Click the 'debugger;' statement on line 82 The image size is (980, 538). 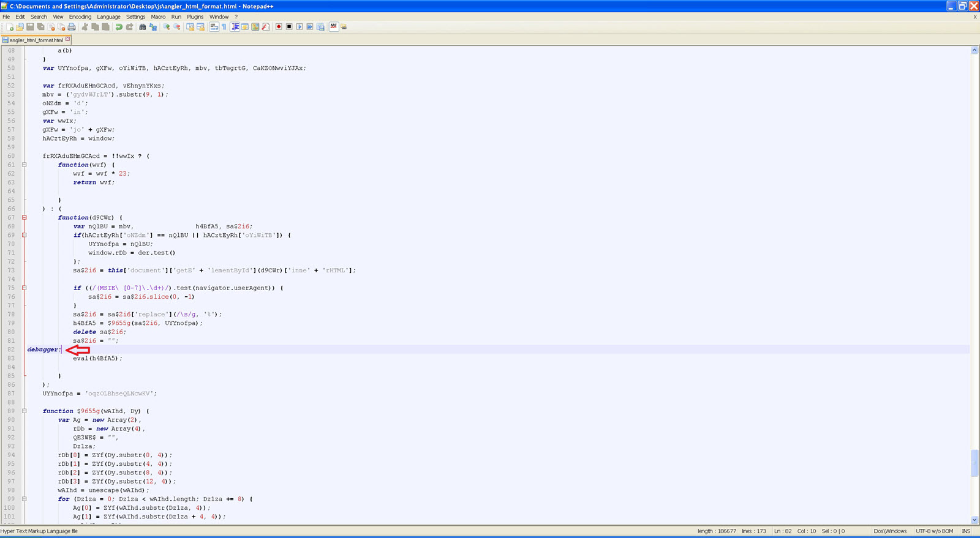tap(44, 349)
